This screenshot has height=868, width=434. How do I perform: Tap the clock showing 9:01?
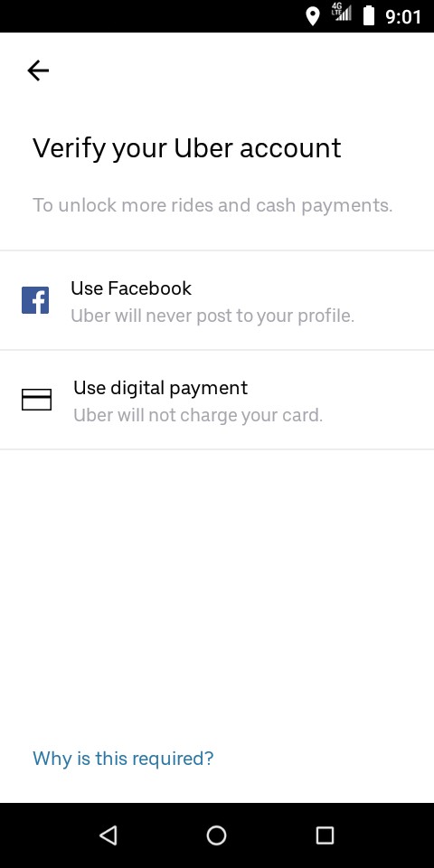403,17
